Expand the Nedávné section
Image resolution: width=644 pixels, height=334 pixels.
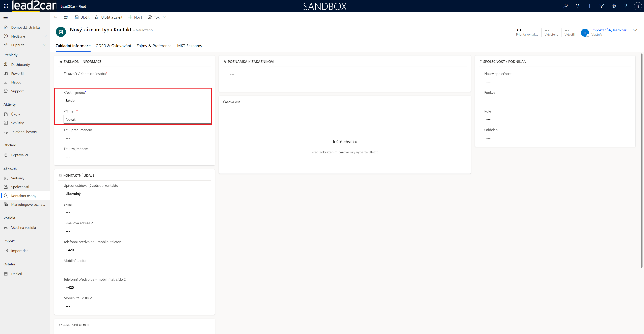[x=44, y=36]
